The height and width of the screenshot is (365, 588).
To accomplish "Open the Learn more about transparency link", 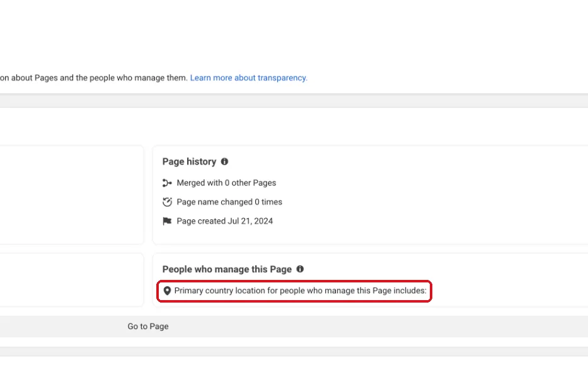I will [249, 78].
